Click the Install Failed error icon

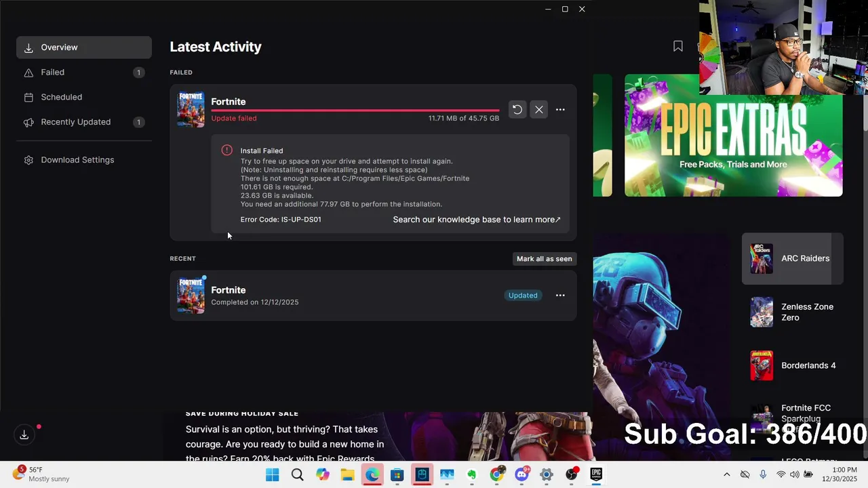tap(226, 150)
